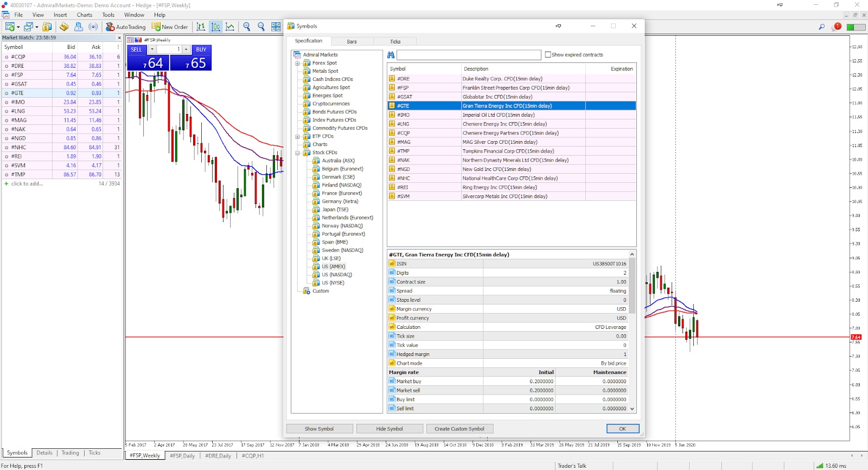Viewport: 868px width, 470px height.
Task: Decrease trade volume with down arrow
Action: click(x=152, y=49)
